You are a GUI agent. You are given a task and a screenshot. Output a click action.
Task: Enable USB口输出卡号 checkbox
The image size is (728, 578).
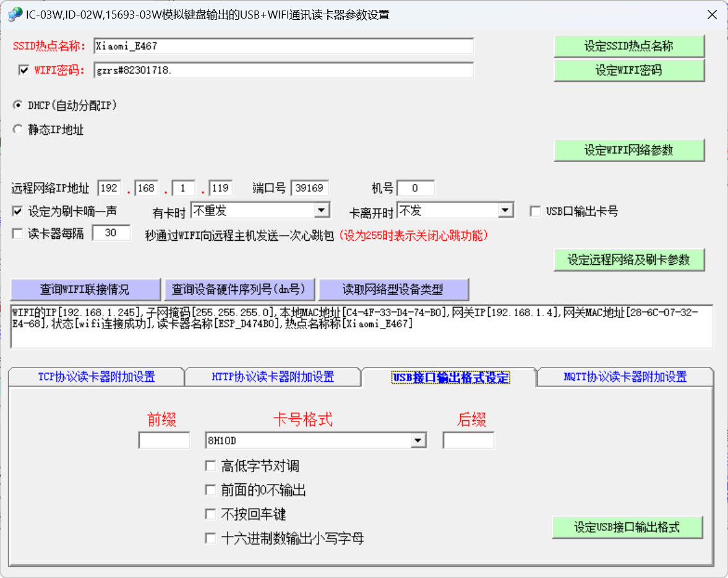536,212
